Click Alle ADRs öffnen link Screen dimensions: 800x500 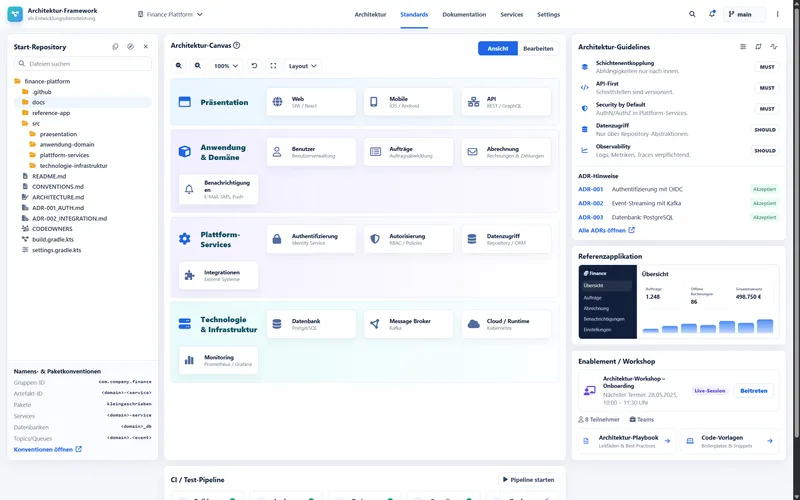point(606,230)
